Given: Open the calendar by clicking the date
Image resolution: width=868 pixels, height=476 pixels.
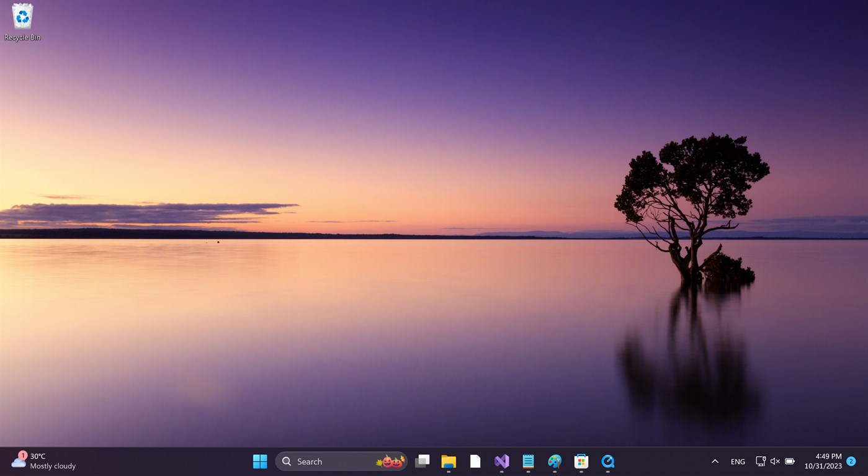Looking at the screenshot, I should coord(823,465).
